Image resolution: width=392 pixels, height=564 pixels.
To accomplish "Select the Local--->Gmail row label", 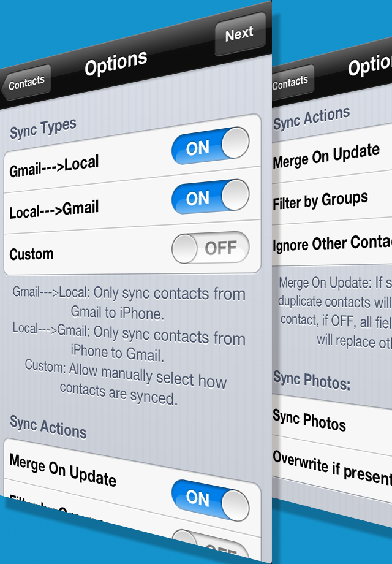I will 54,209.
